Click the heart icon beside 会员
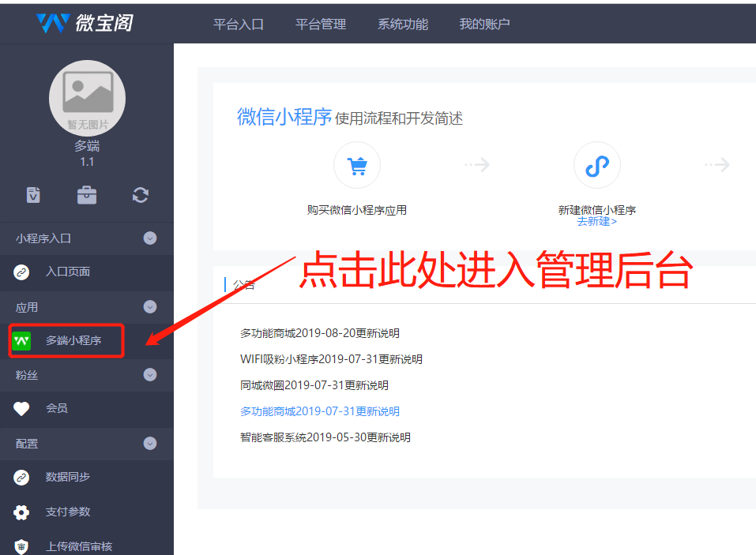 (21, 409)
